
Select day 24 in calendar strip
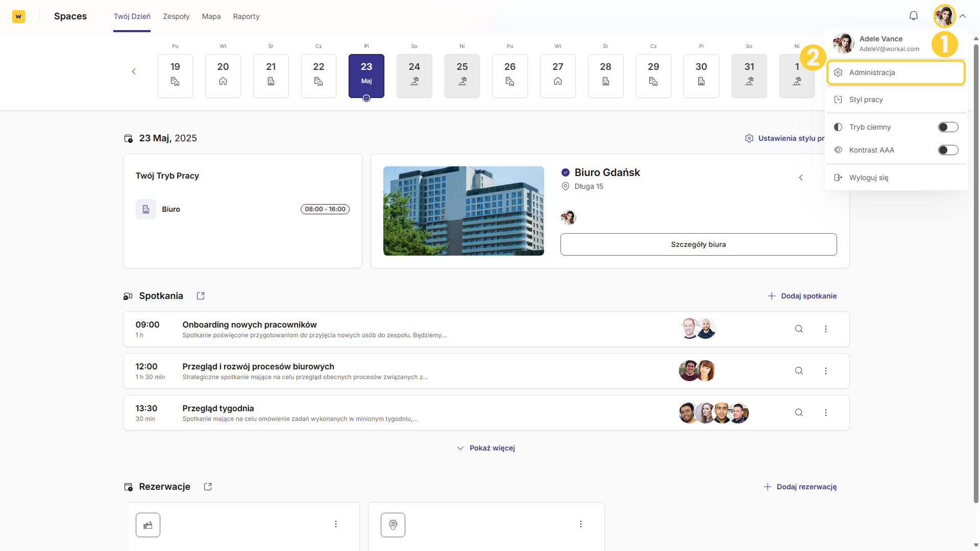point(414,76)
